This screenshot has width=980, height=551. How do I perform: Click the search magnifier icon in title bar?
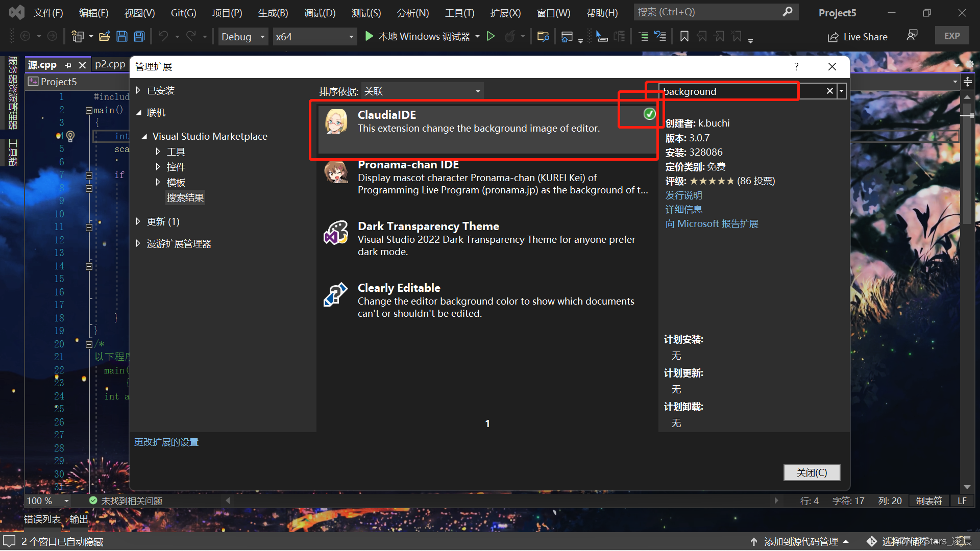788,12
